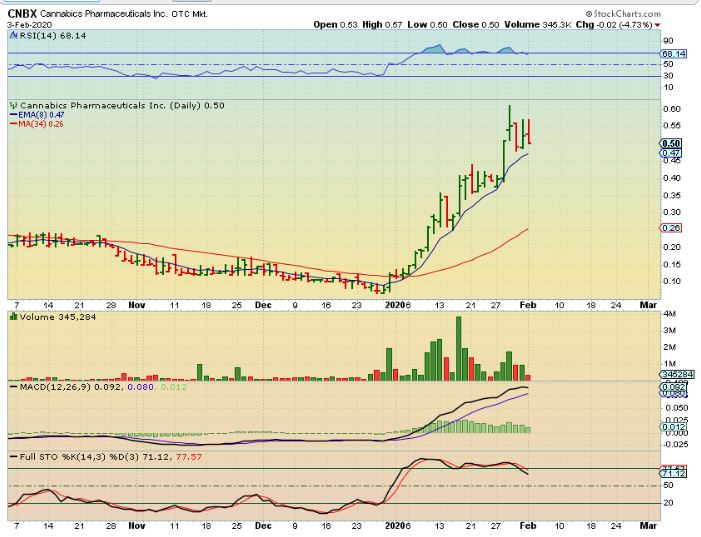This screenshot has height=537, width=701.
Task: Click the candlestick icon beside Cannabics Pharmaceuticals (Daily)
Action: 12,105
